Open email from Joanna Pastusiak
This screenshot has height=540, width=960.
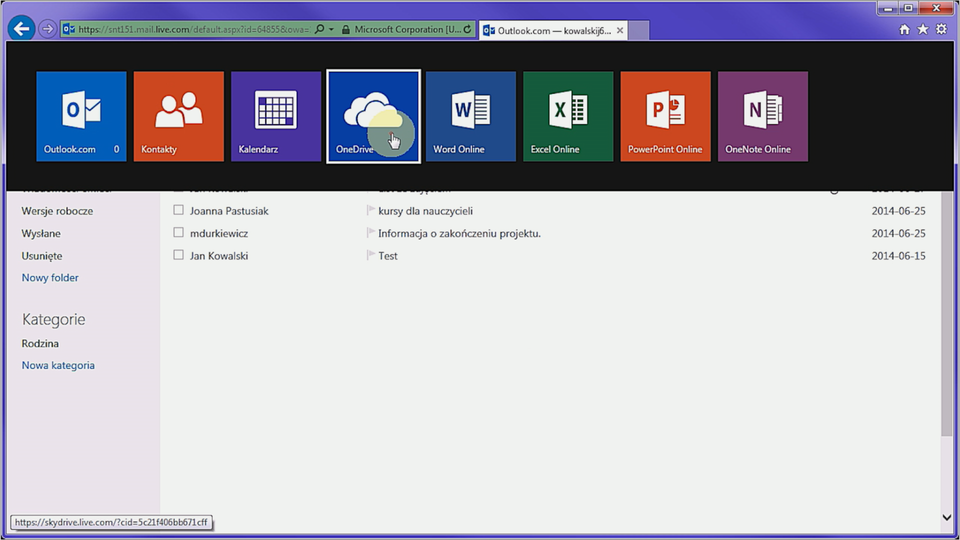[x=229, y=211]
